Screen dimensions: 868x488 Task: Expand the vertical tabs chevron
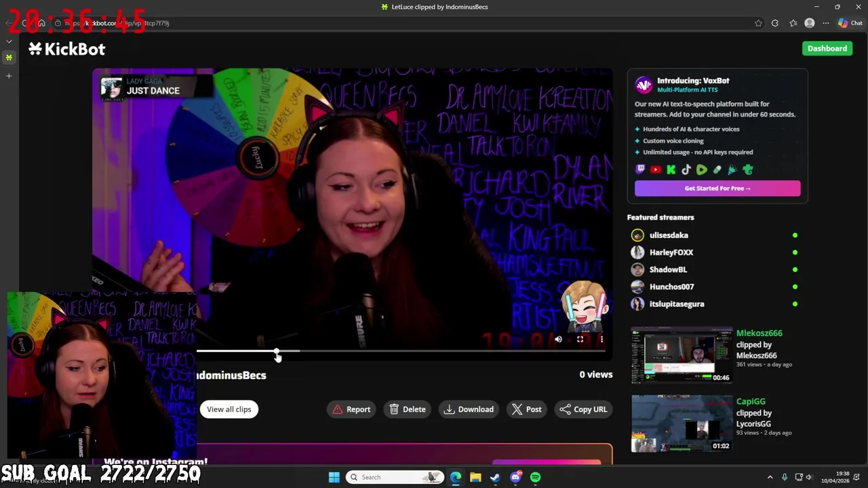[9, 41]
